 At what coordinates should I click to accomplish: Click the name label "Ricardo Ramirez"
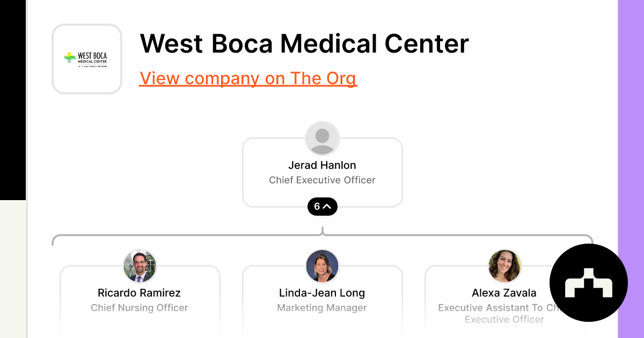(x=140, y=293)
